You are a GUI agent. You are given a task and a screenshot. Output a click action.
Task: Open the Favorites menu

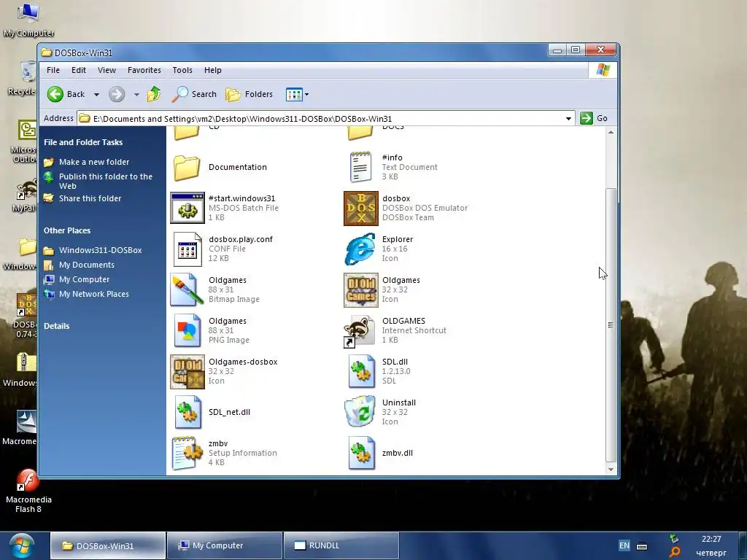pos(144,70)
